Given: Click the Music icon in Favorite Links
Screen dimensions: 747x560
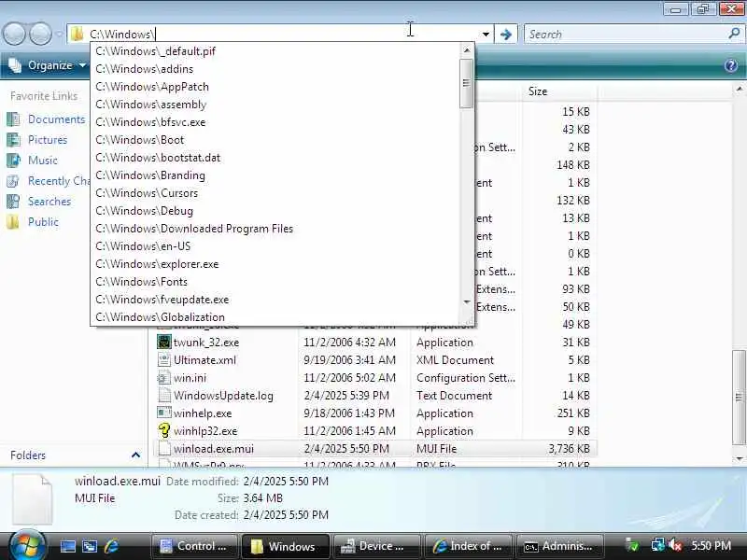Looking at the screenshot, I should tap(13, 160).
